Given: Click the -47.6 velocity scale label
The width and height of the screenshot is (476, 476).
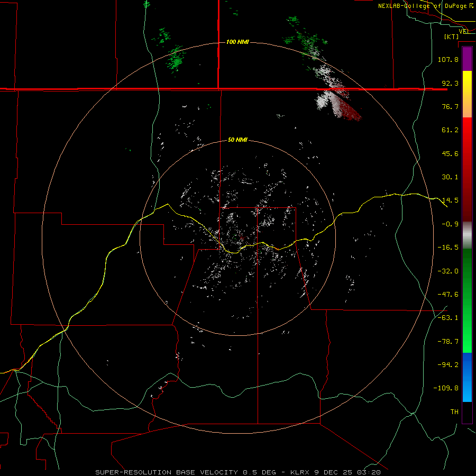Looking at the screenshot, I should point(448,295).
